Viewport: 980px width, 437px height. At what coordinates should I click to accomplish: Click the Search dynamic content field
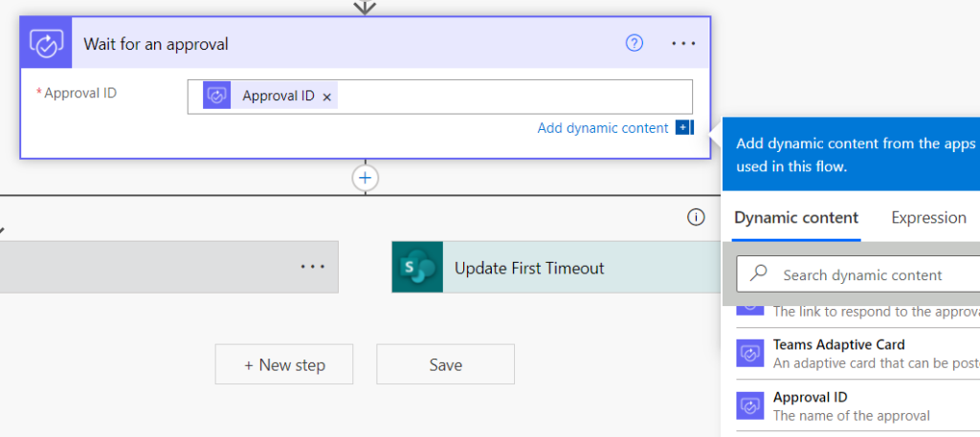pyautogui.click(x=861, y=275)
